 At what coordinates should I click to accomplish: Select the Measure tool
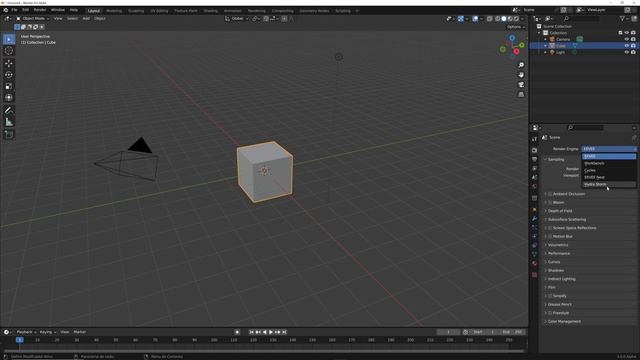pyautogui.click(x=9, y=122)
